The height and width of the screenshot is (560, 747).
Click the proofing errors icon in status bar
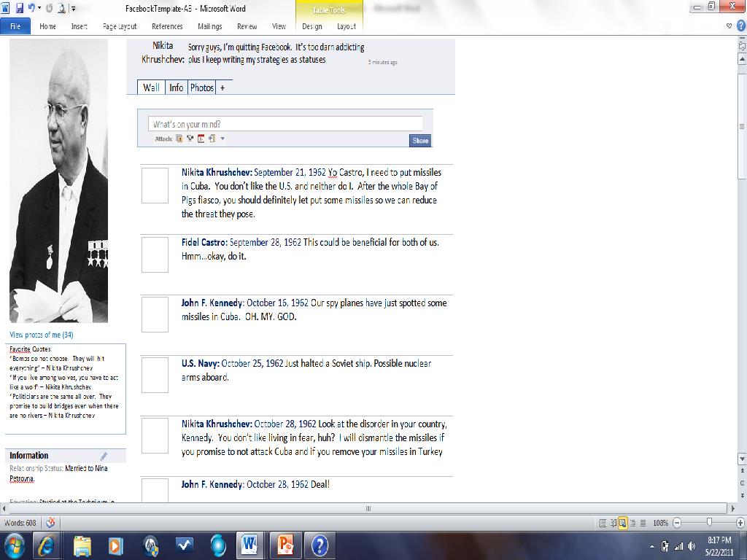click(50, 523)
